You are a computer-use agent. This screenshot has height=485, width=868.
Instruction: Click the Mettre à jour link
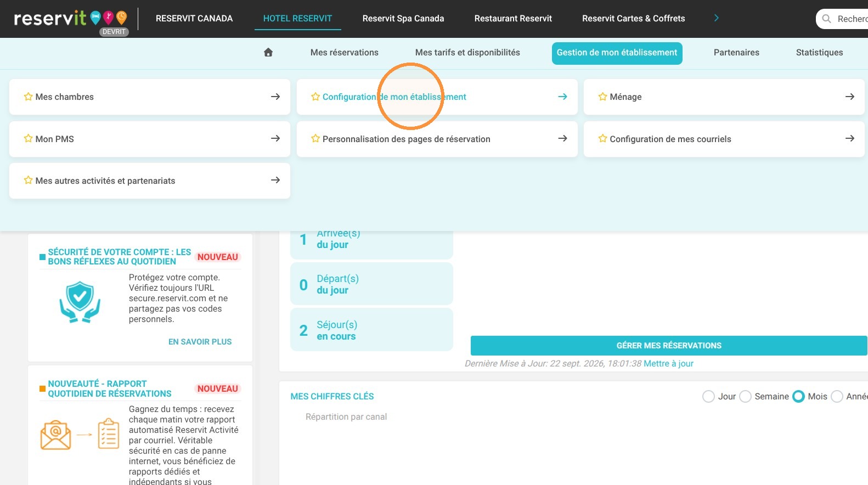coord(668,363)
